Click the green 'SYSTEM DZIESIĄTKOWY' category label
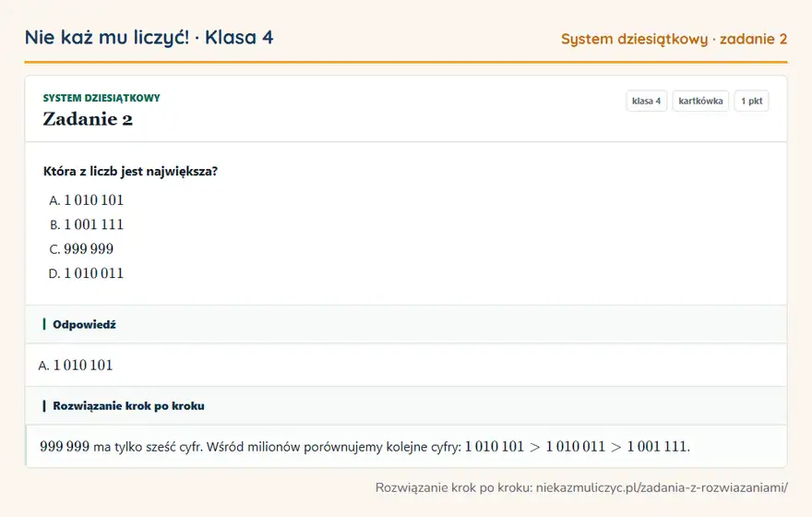This screenshot has width=812, height=517. pyautogui.click(x=101, y=98)
